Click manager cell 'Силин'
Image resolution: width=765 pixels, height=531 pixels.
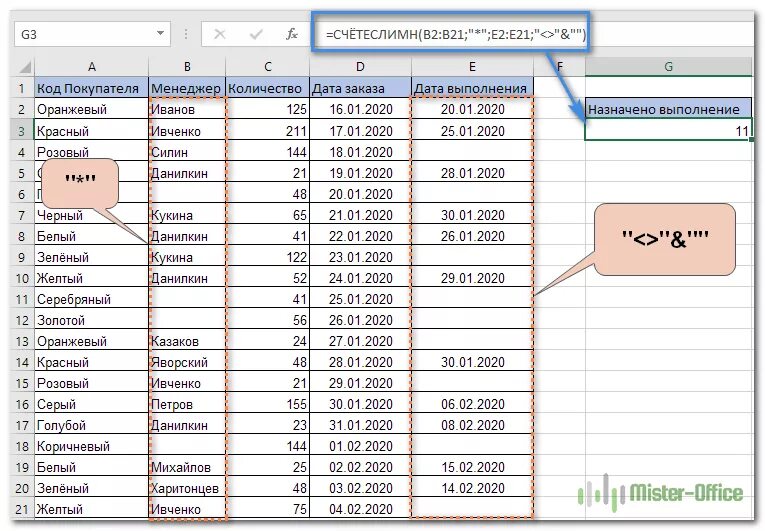pyautogui.click(x=187, y=152)
